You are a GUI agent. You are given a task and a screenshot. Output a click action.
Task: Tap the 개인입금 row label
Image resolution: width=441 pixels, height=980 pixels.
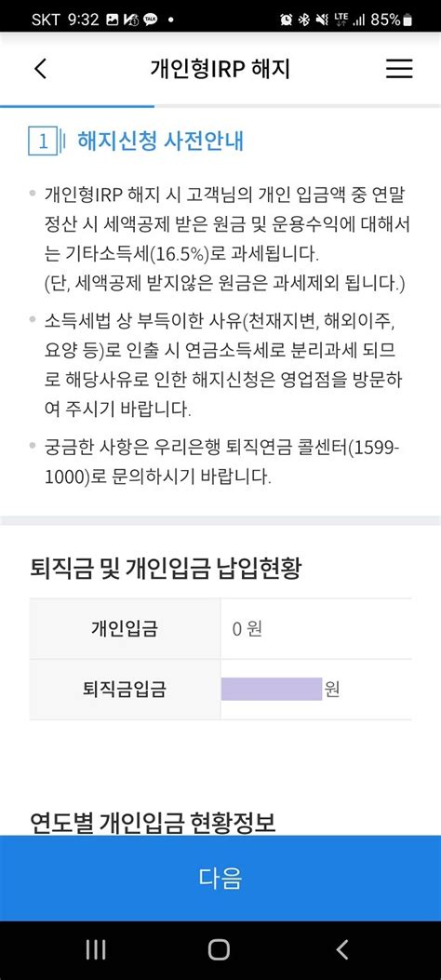click(125, 629)
